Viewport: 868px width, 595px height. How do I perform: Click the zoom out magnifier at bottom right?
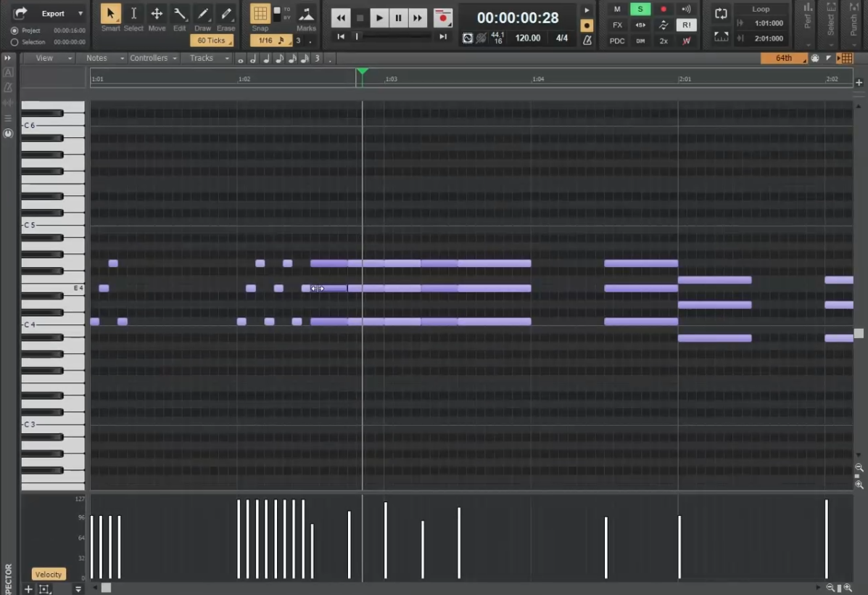[830, 588]
